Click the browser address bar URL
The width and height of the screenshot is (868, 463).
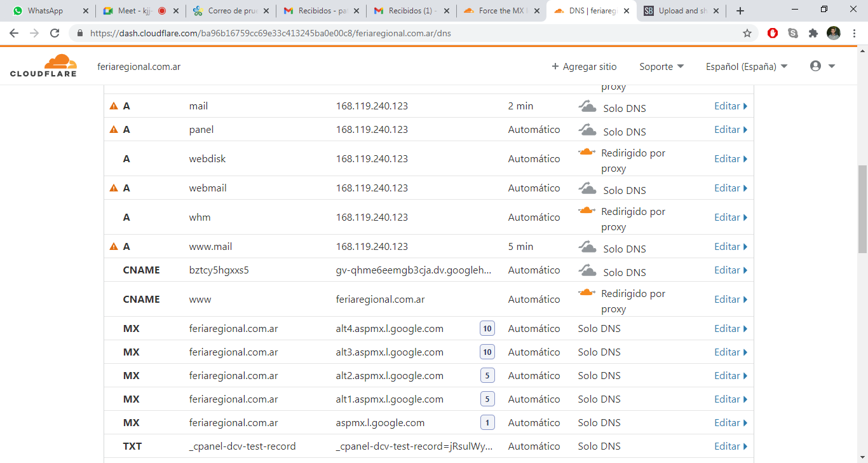coord(271,33)
